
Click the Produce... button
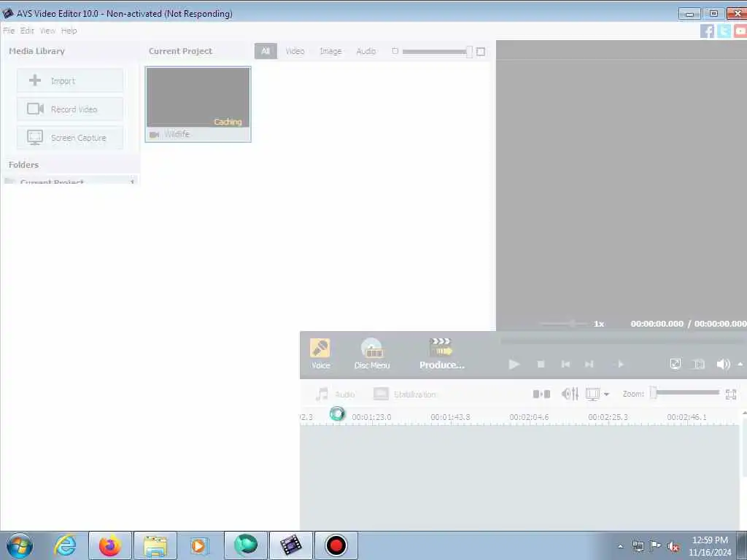441,354
